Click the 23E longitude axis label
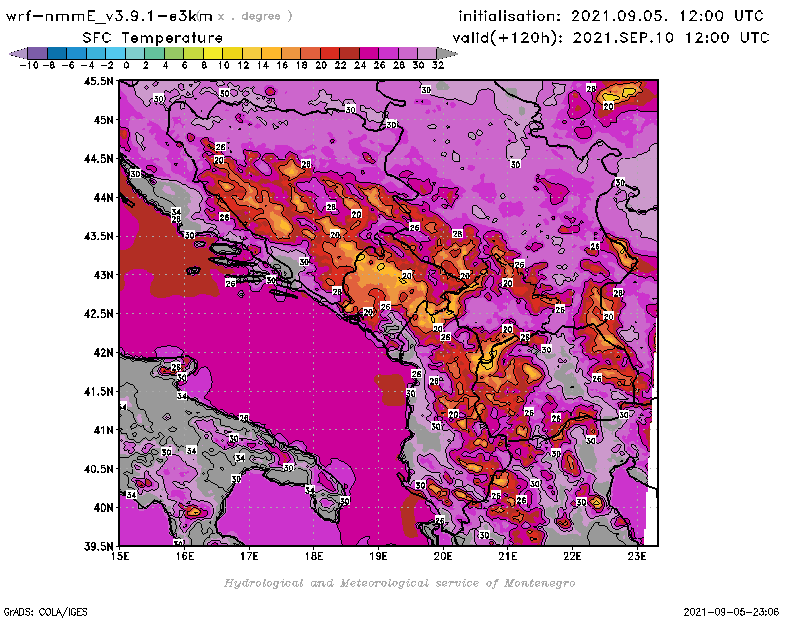The height and width of the screenshot is (618, 800). [x=637, y=556]
